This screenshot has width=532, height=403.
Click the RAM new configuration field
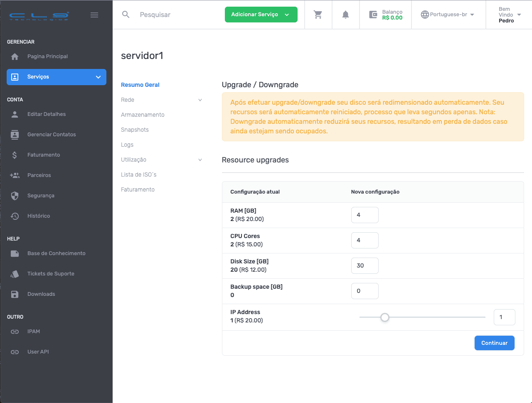pyautogui.click(x=365, y=215)
